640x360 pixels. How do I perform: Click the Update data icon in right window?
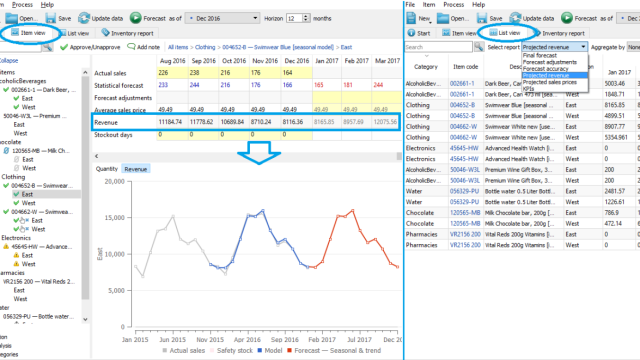(515, 18)
